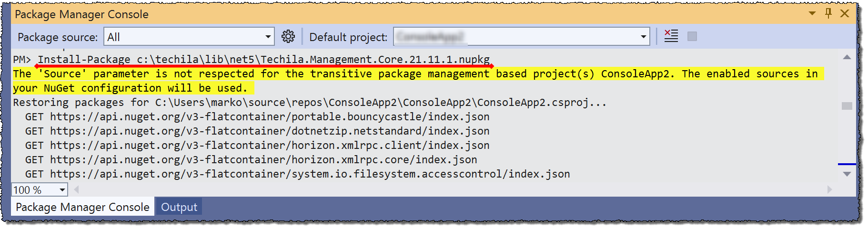Clear the Package Manager Console output
Screen dimensions: 868x231
[671, 36]
